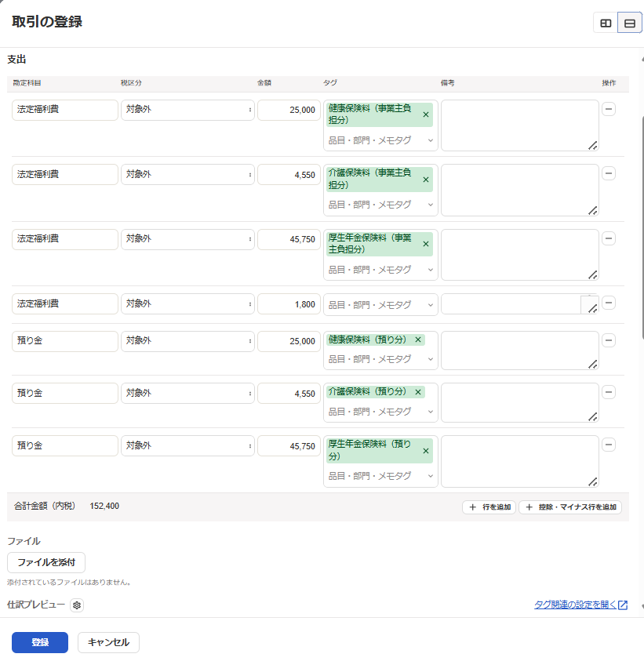Delete the 健康保険料（事業主負担分）tag via its x
This screenshot has width=644, height=661.
[x=426, y=114]
